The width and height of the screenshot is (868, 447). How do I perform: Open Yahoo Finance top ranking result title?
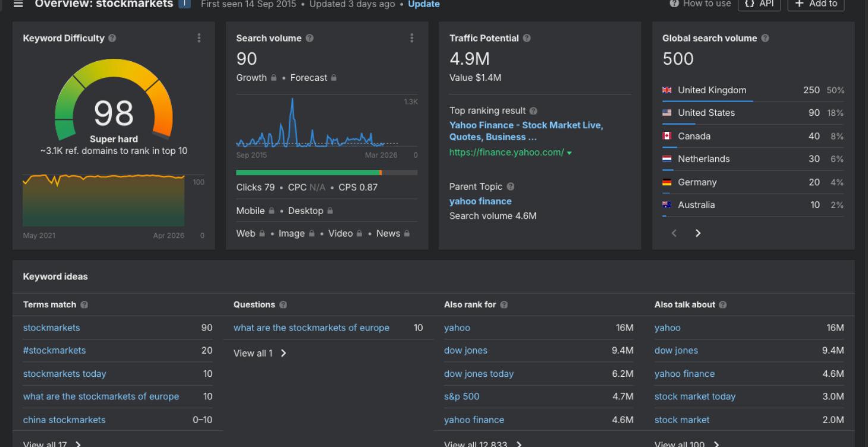pos(526,131)
